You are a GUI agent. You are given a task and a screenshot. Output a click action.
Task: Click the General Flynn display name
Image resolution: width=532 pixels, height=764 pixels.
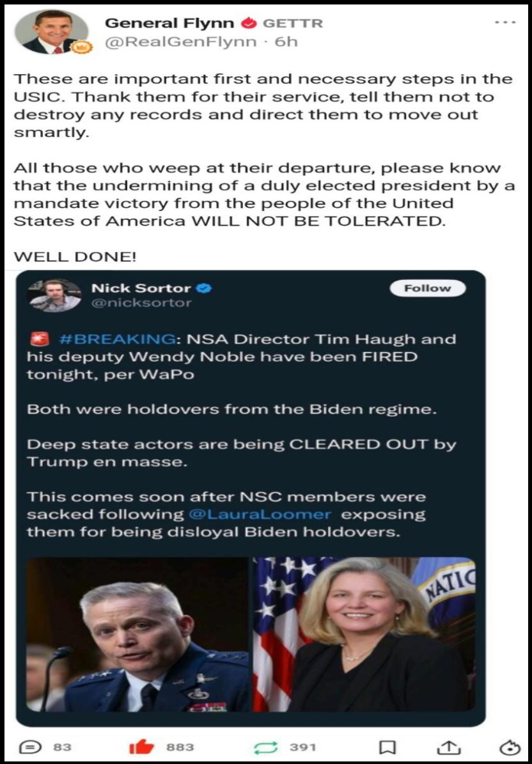[x=170, y=23]
